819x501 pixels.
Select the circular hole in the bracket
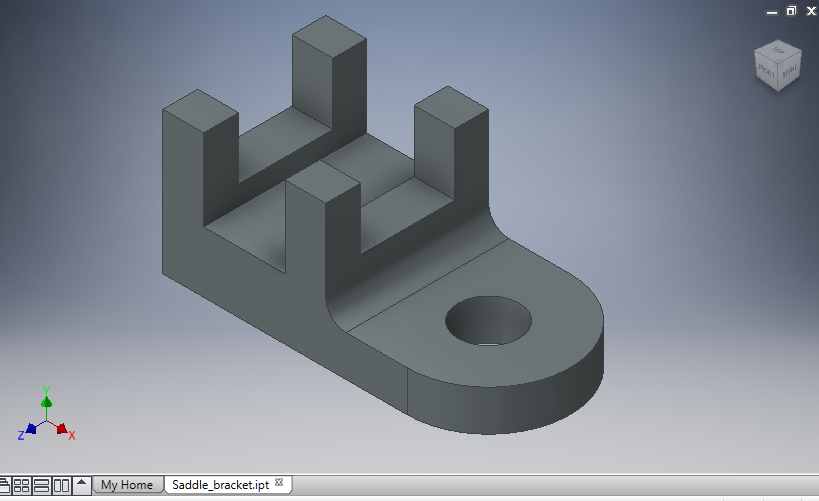point(488,320)
